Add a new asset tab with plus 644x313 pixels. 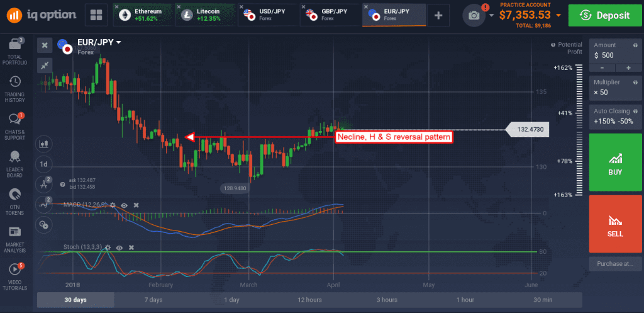pos(438,15)
